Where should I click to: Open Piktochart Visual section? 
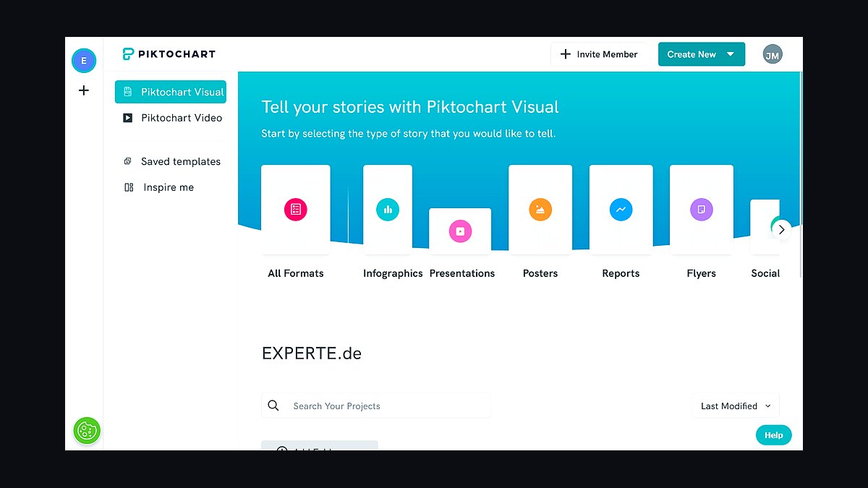coord(171,92)
